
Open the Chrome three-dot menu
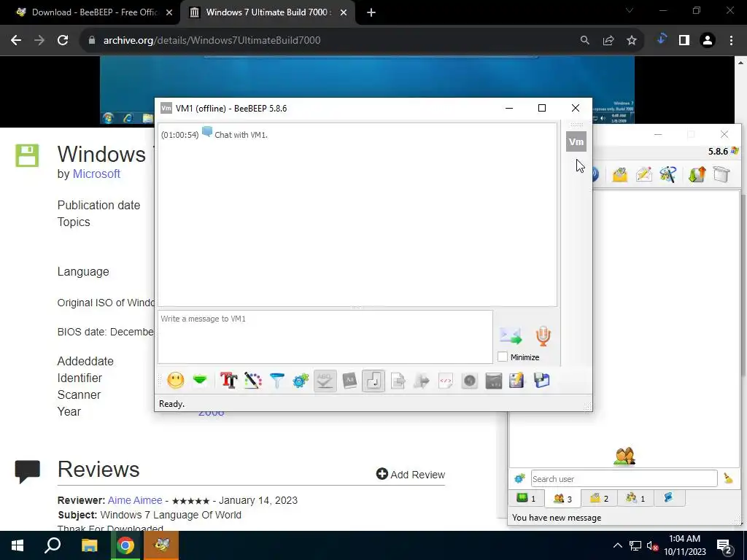731,41
